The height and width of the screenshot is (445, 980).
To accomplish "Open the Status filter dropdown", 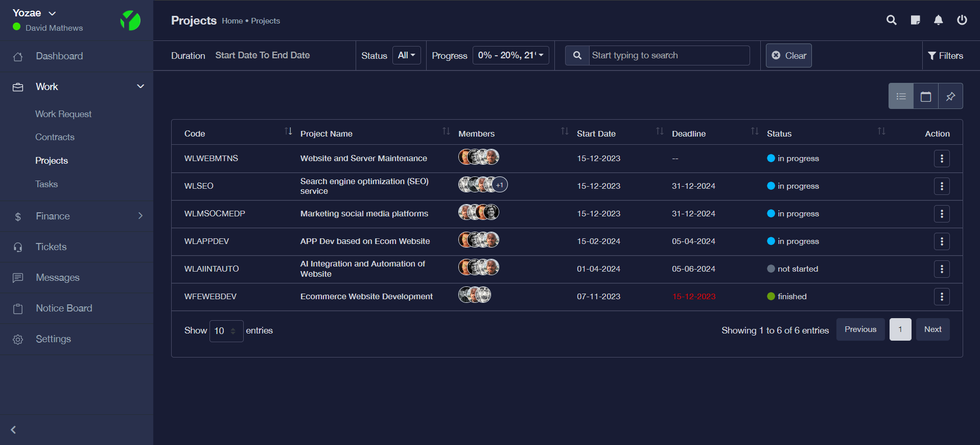I will click(x=406, y=55).
